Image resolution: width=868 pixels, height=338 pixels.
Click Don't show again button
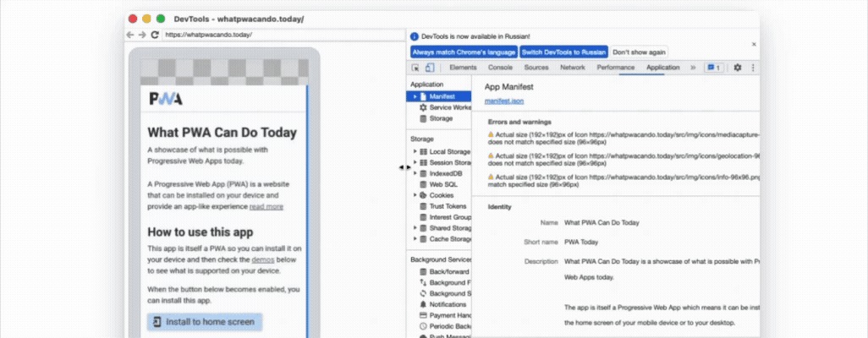tap(639, 52)
